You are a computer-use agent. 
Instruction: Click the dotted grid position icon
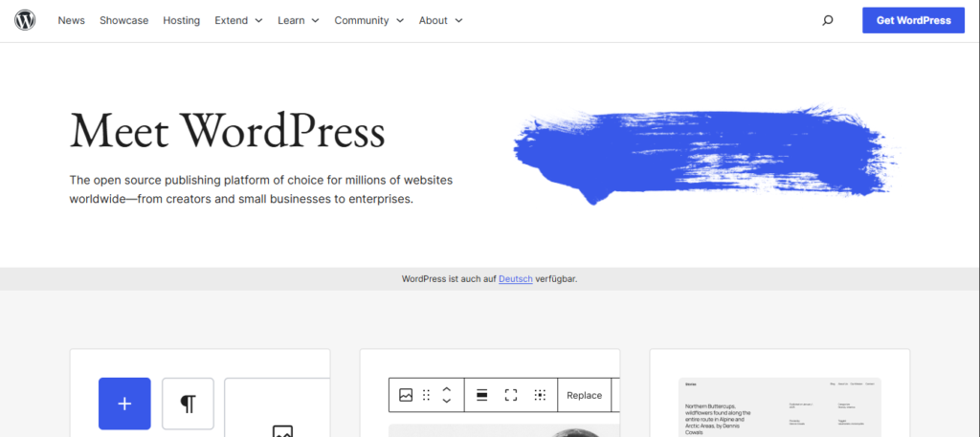540,395
